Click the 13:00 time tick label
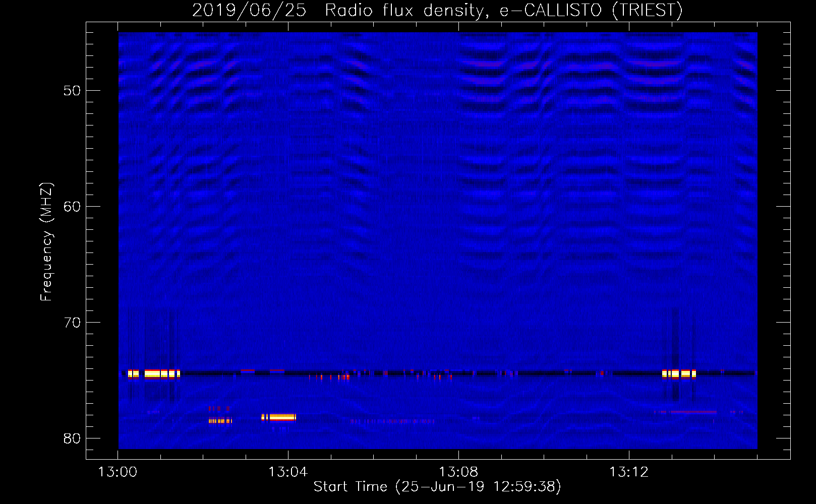This screenshot has width=816, height=504. 118,472
